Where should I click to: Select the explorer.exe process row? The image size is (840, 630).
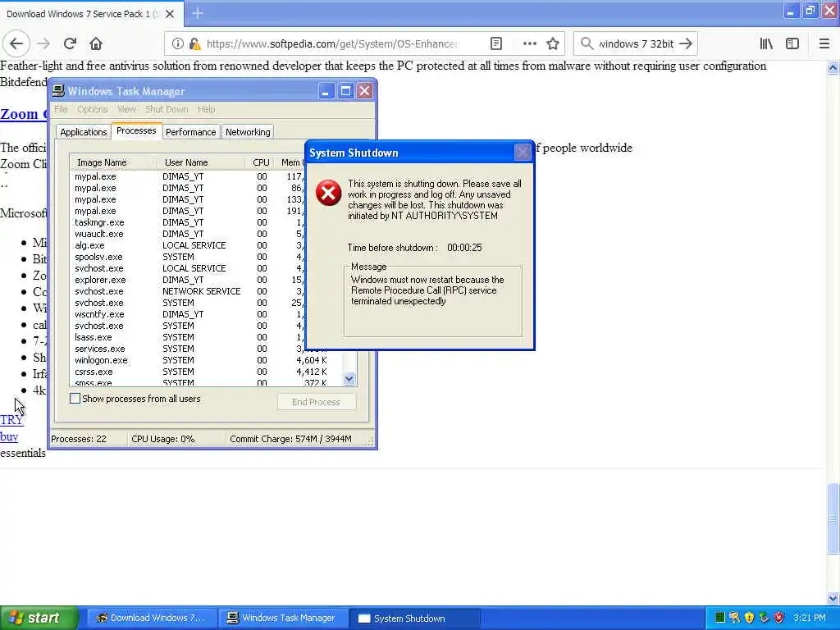click(x=188, y=280)
